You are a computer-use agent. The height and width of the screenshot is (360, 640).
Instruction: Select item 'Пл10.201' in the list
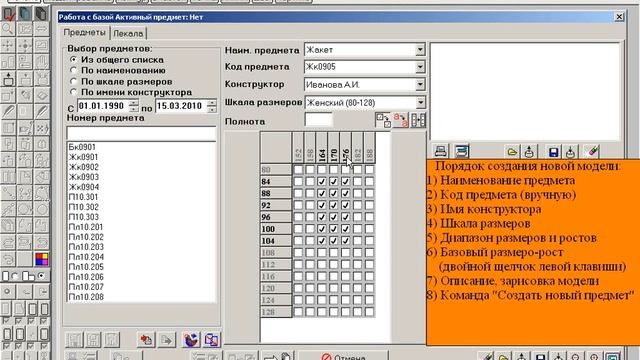[86, 227]
